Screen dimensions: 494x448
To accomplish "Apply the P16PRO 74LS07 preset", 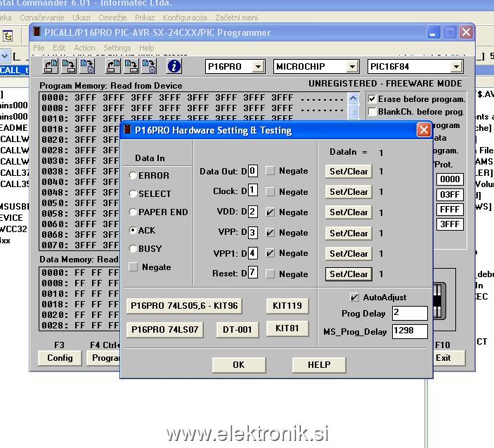I will click(164, 329).
